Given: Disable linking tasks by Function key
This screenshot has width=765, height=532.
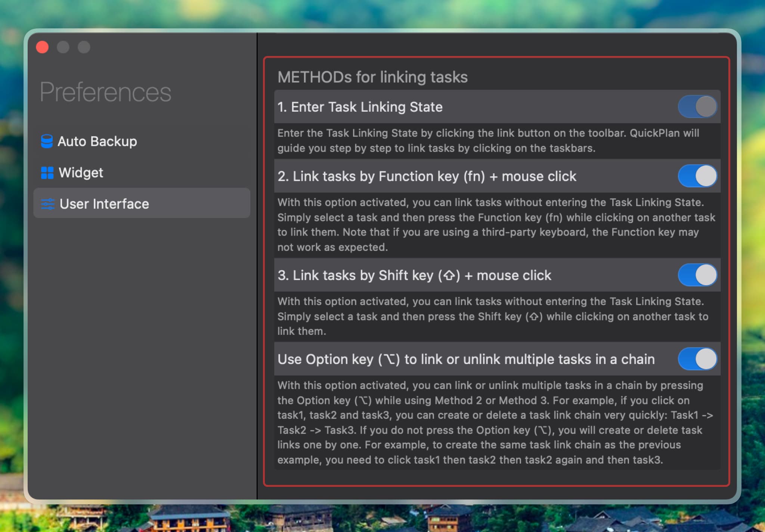Looking at the screenshot, I should [x=697, y=176].
